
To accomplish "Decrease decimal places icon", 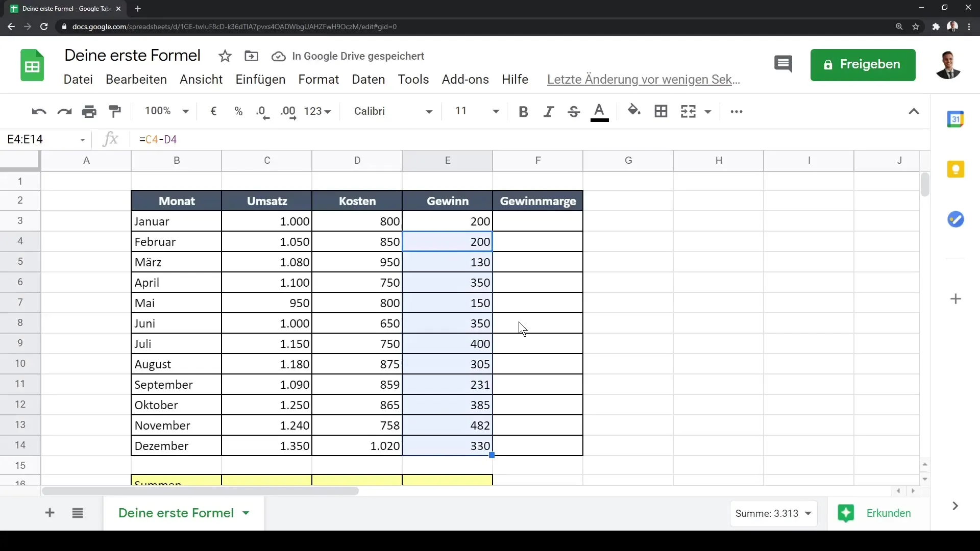I will point(262,112).
